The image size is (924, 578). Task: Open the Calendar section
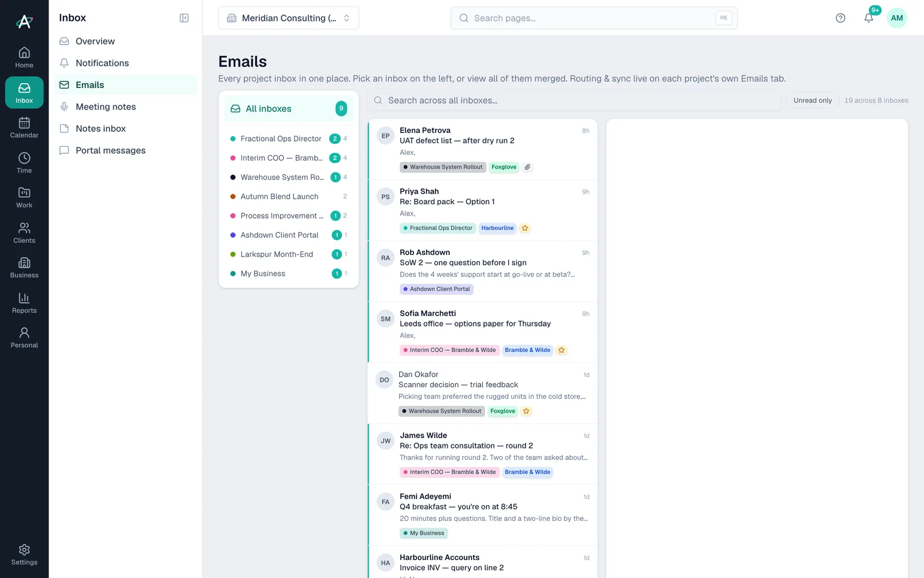(24, 127)
